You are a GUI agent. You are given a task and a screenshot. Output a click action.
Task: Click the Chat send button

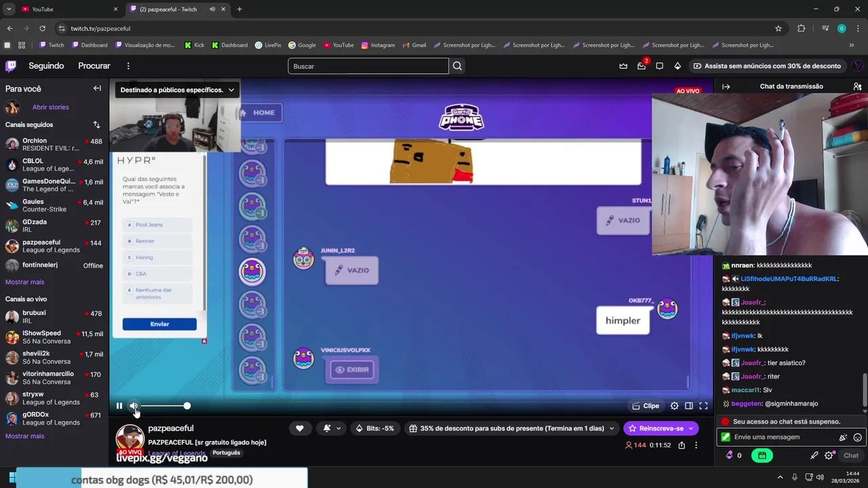tap(851, 455)
